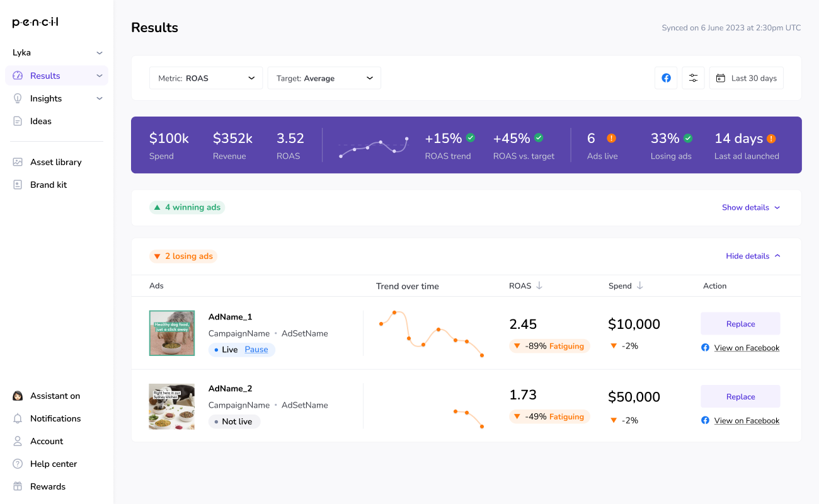Open the Target: Average dropdown
819x504 pixels.
pyautogui.click(x=324, y=78)
